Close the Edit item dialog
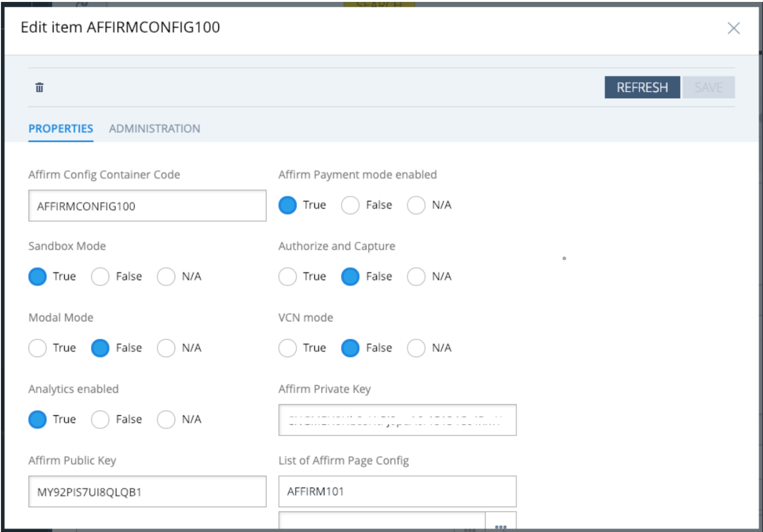This screenshot has width=763, height=532. (x=733, y=28)
